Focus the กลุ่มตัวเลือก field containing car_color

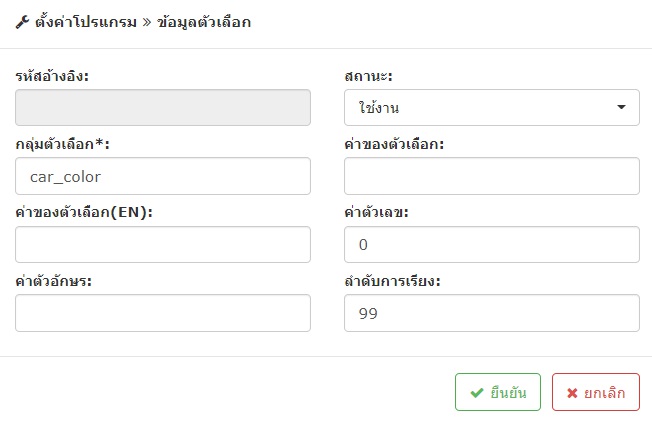[x=163, y=176]
